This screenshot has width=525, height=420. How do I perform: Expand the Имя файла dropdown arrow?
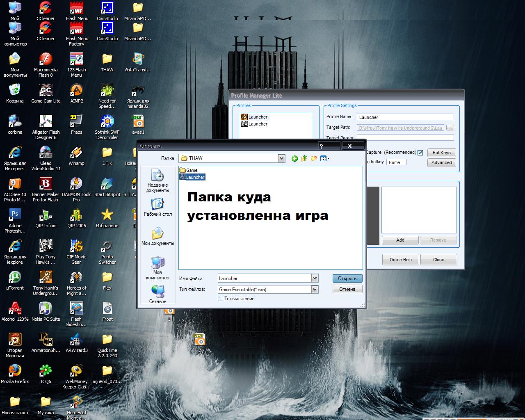click(315, 278)
